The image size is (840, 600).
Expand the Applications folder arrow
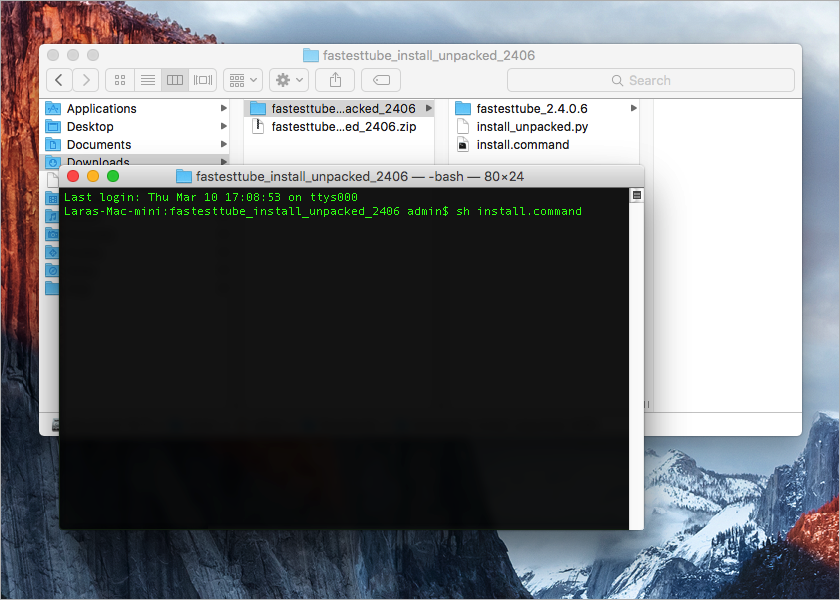tap(223, 108)
